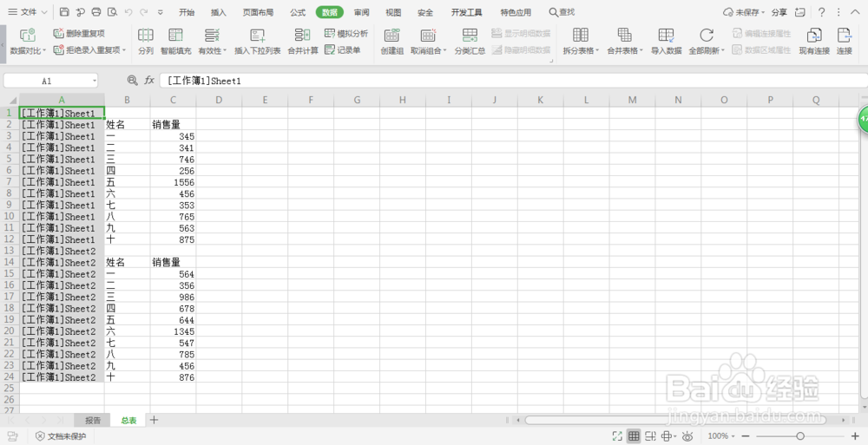Open the 开始 ribbon tab

point(187,12)
